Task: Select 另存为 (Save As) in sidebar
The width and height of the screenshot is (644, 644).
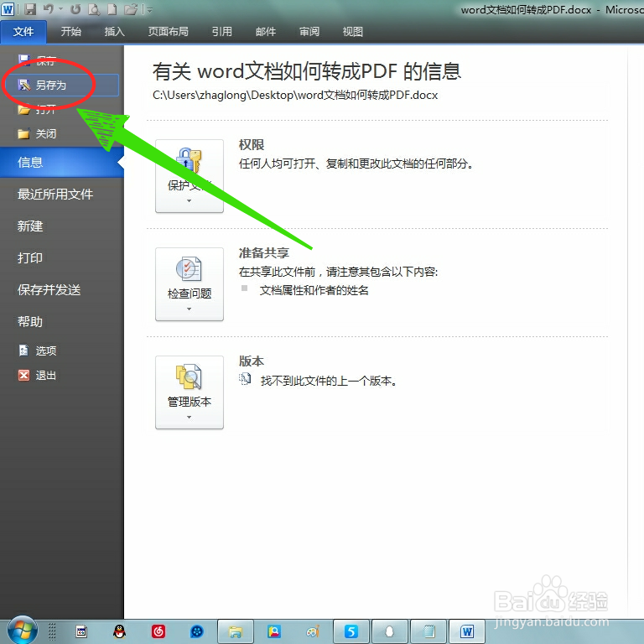Action: [x=60, y=85]
